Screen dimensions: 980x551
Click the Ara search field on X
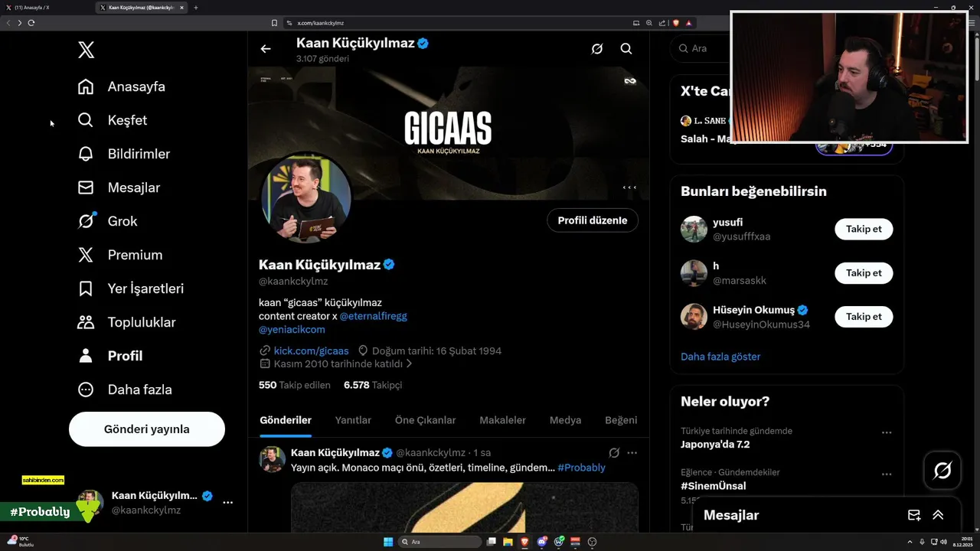click(701, 48)
